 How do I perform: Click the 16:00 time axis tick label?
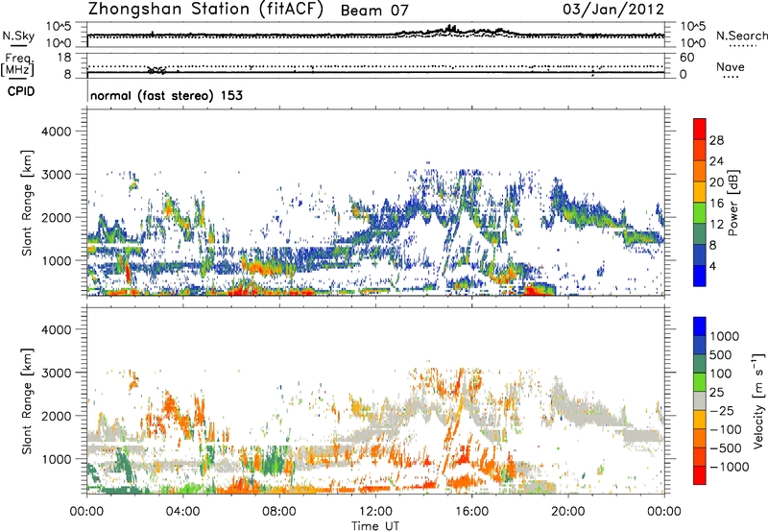[471, 512]
